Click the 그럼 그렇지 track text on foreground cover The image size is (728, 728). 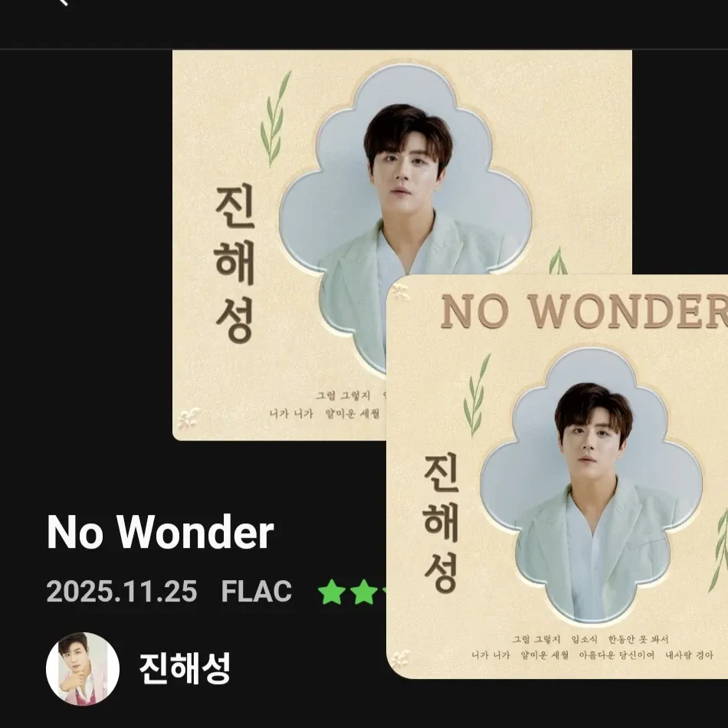[536, 639]
